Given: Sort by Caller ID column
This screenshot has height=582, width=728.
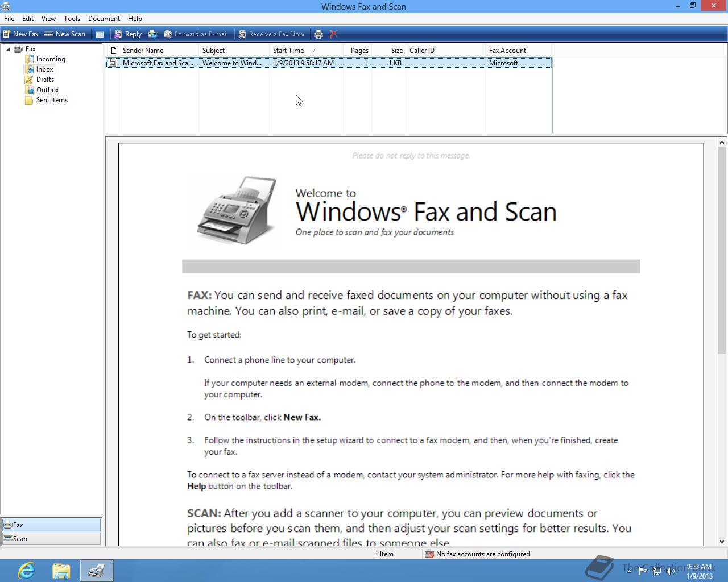Looking at the screenshot, I should coord(445,51).
